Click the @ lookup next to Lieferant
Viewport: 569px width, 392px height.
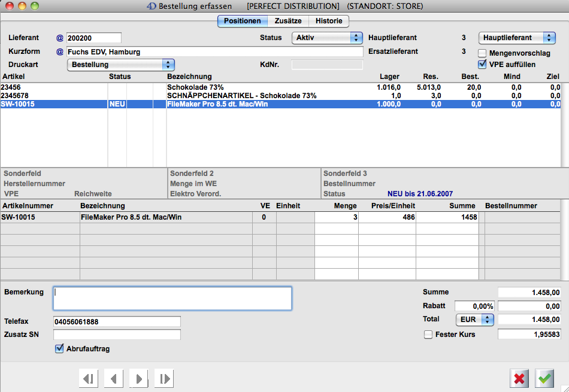pyautogui.click(x=59, y=38)
